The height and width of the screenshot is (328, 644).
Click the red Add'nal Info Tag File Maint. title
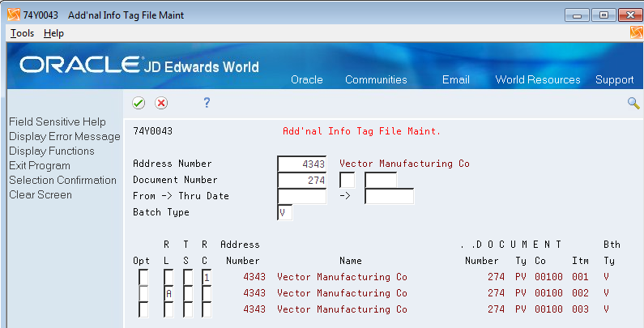point(362,131)
